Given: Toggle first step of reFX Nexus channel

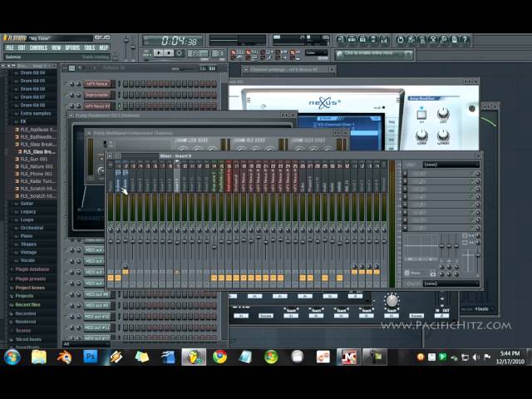Looking at the screenshot, I should coord(126,84).
